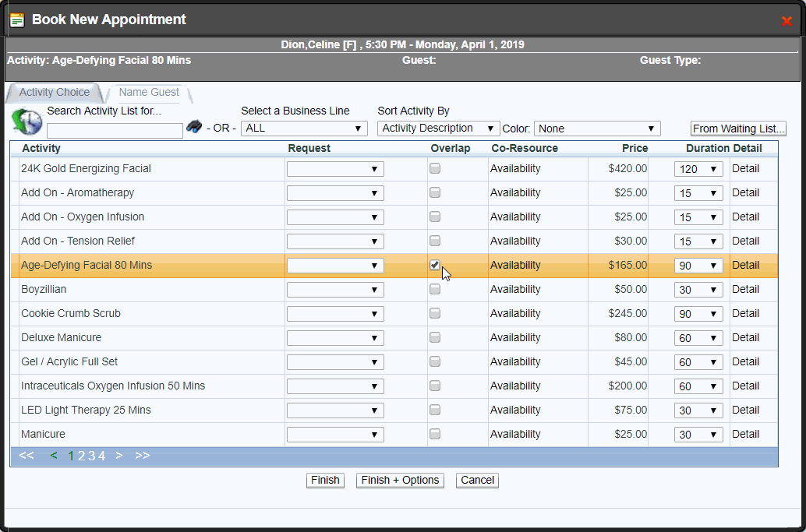Open Request dropdown for 24K Gold Energizing Facial
The image size is (806, 532).
[335, 169]
